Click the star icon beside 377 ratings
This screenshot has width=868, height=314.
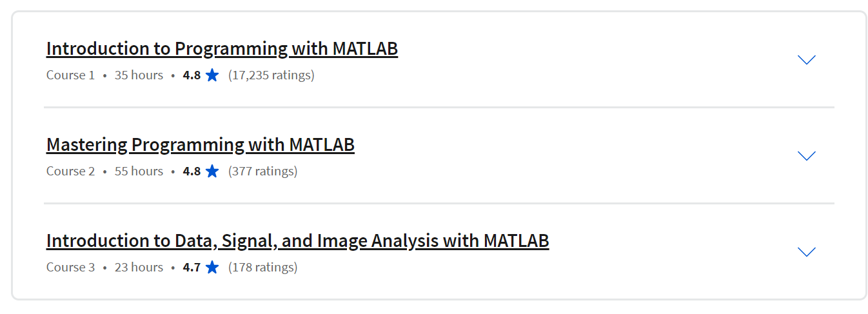tap(212, 172)
